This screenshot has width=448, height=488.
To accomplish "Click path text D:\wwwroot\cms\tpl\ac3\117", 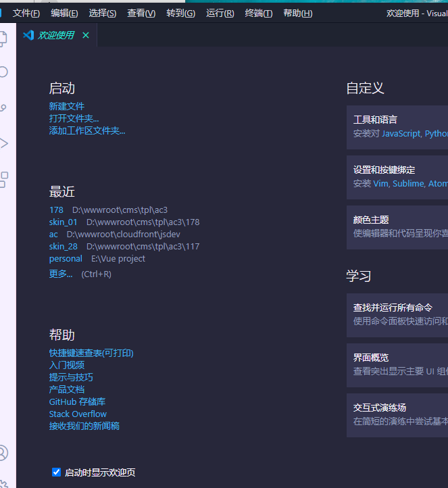I will point(143,247).
